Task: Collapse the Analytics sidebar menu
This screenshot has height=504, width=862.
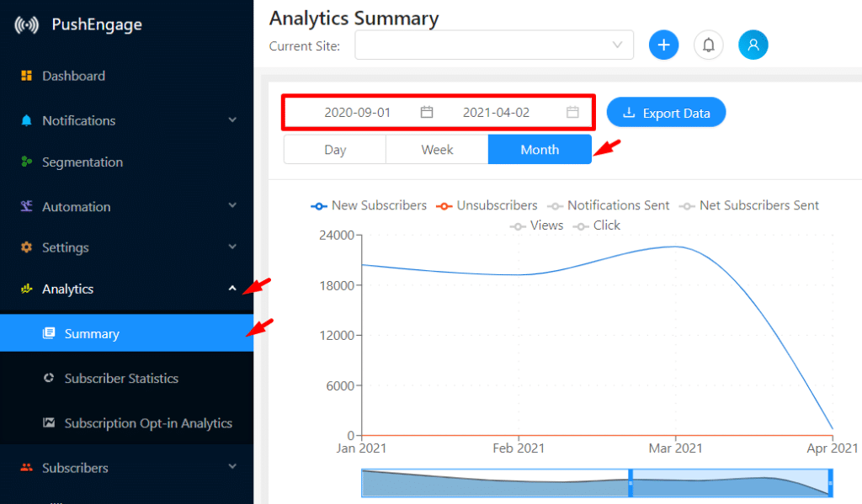Action: (126, 289)
